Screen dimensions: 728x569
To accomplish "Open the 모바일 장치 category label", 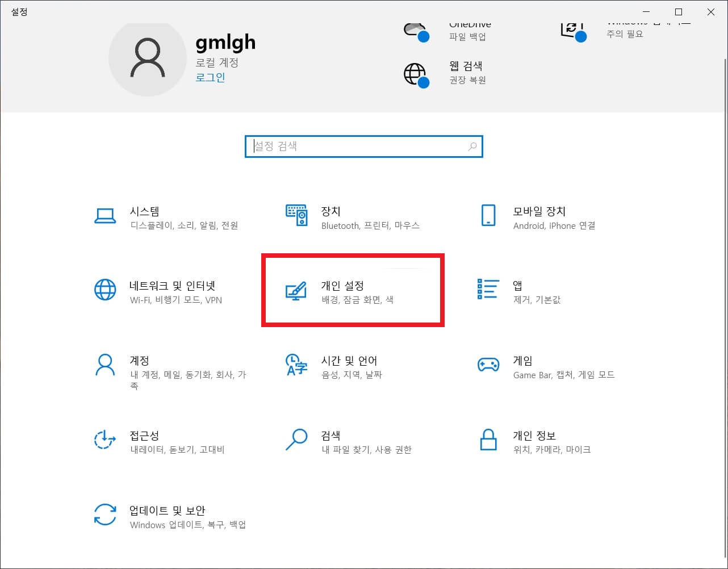I will pos(539,211).
